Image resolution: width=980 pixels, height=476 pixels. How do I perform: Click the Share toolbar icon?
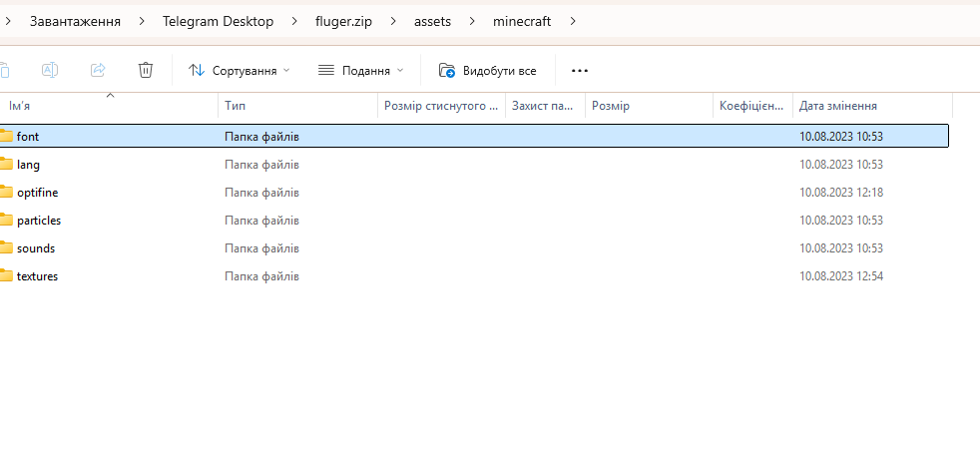tap(98, 70)
